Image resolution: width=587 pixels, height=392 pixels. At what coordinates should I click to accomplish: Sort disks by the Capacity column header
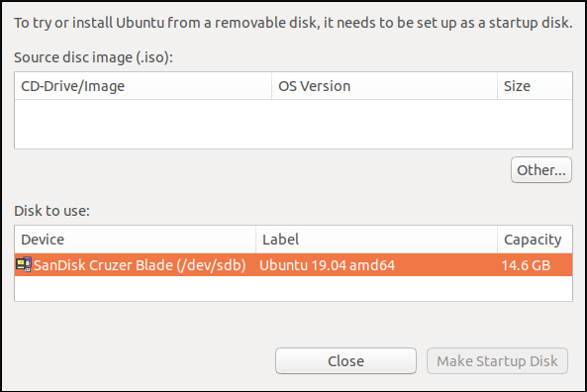(535, 240)
